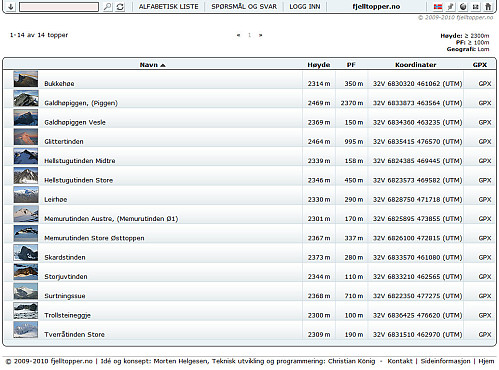The height and width of the screenshot is (370, 499).
Task: Download GPX for Trollsteineggje
Action: click(485, 315)
